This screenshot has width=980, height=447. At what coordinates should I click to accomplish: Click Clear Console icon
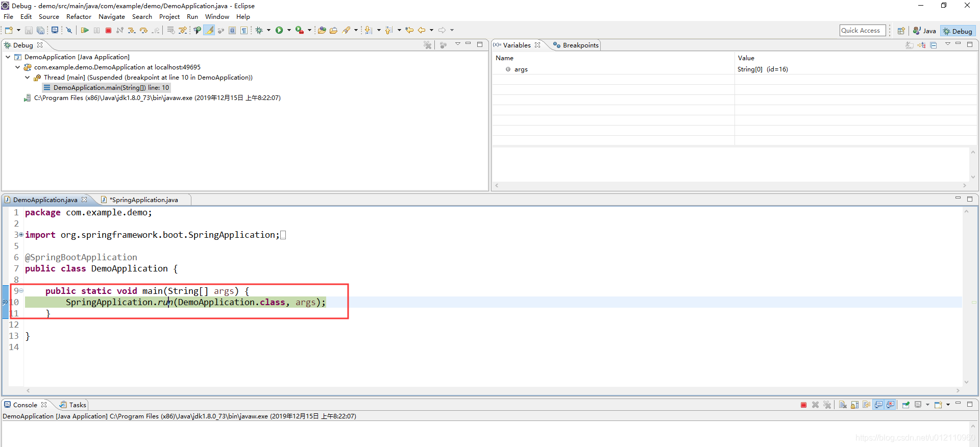pos(843,405)
